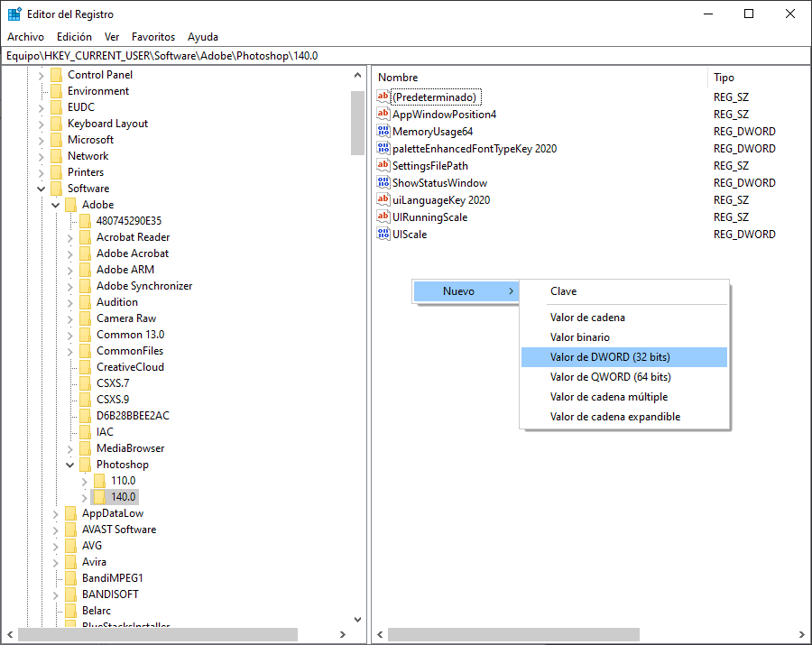
Task: Click the registry path address bar
Action: pyautogui.click(x=405, y=56)
